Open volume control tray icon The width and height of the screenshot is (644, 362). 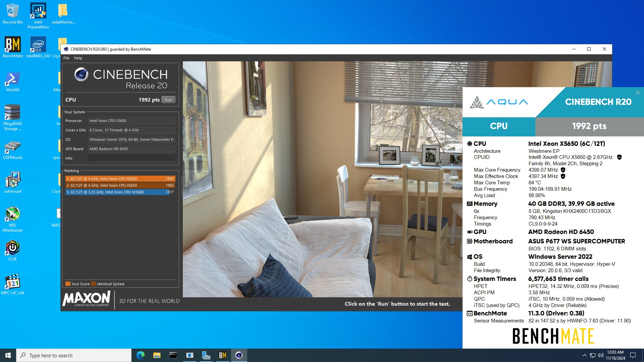600,355
